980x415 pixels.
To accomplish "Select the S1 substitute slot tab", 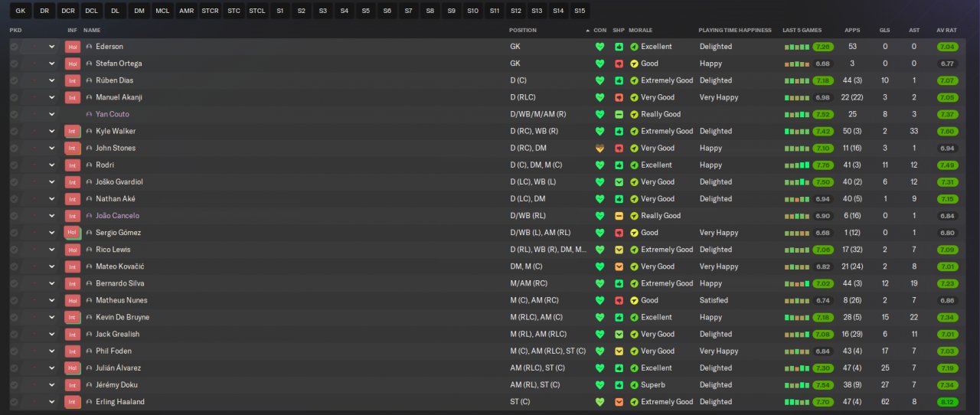I will (280, 11).
